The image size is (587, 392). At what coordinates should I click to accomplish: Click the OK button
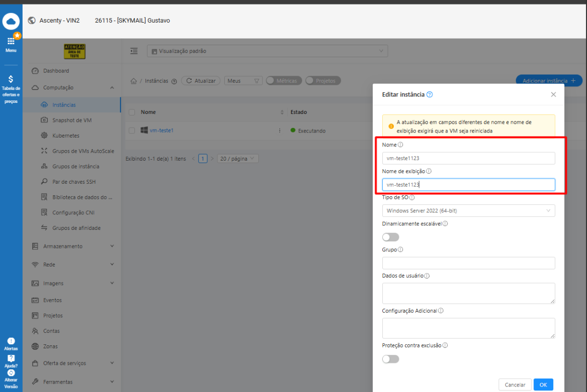click(543, 385)
